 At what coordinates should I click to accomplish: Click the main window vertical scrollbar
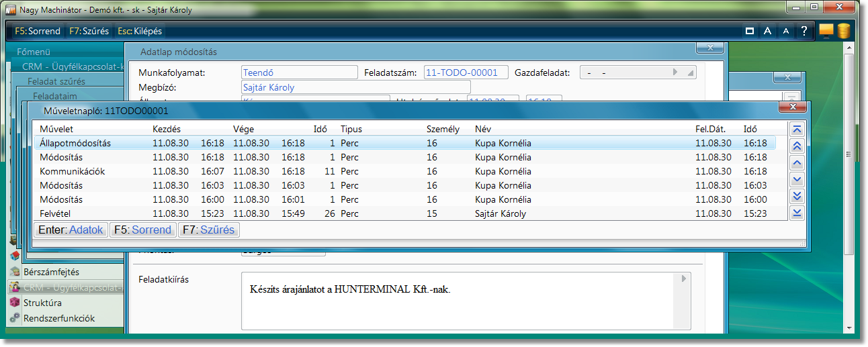point(849,188)
